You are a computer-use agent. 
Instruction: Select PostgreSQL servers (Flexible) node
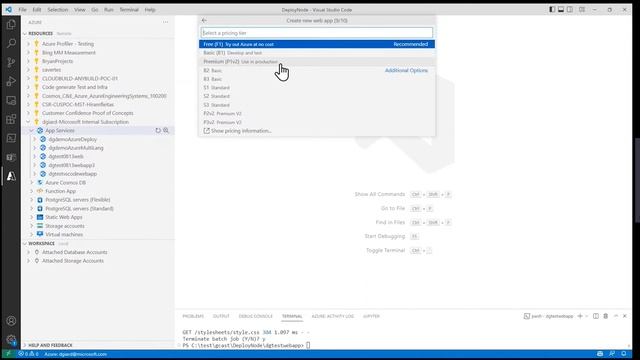pyautogui.click(x=78, y=200)
